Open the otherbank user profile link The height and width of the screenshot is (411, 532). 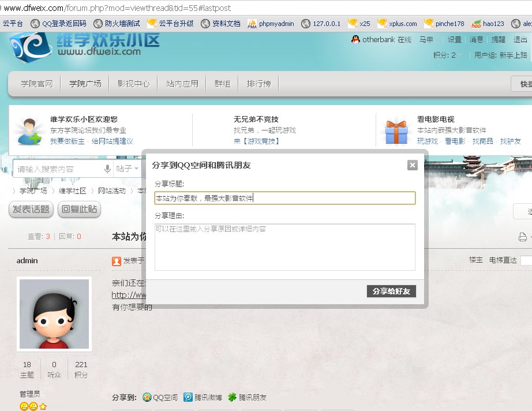[379, 40]
